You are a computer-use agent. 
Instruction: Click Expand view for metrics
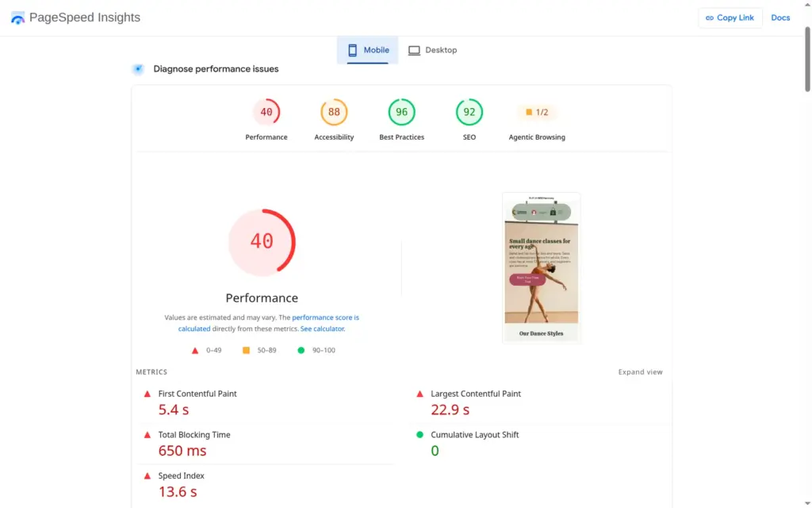640,372
